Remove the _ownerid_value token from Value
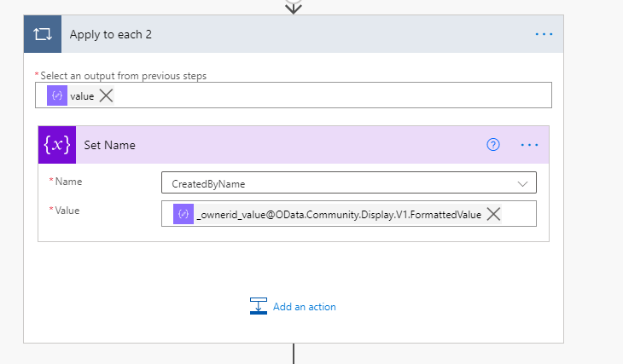The image size is (623, 364). click(493, 214)
